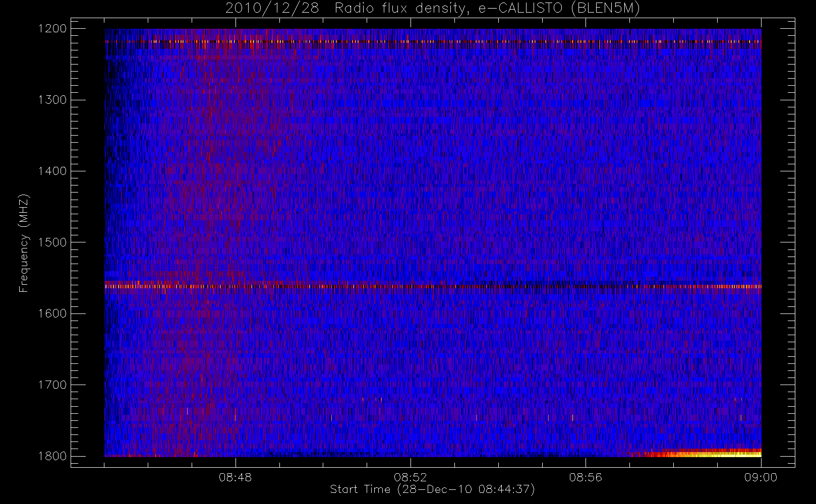Click the 'Start Time (28-Dec-10 08:44:37)' label
The width and height of the screenshot is (816, 504).
tap(432, 489)
